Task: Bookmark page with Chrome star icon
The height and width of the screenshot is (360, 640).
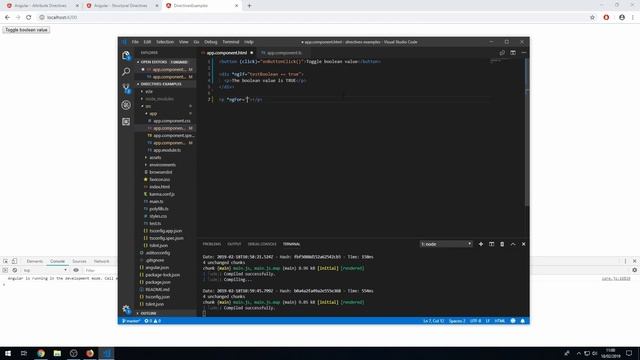Action: click(x=592, y=18)
